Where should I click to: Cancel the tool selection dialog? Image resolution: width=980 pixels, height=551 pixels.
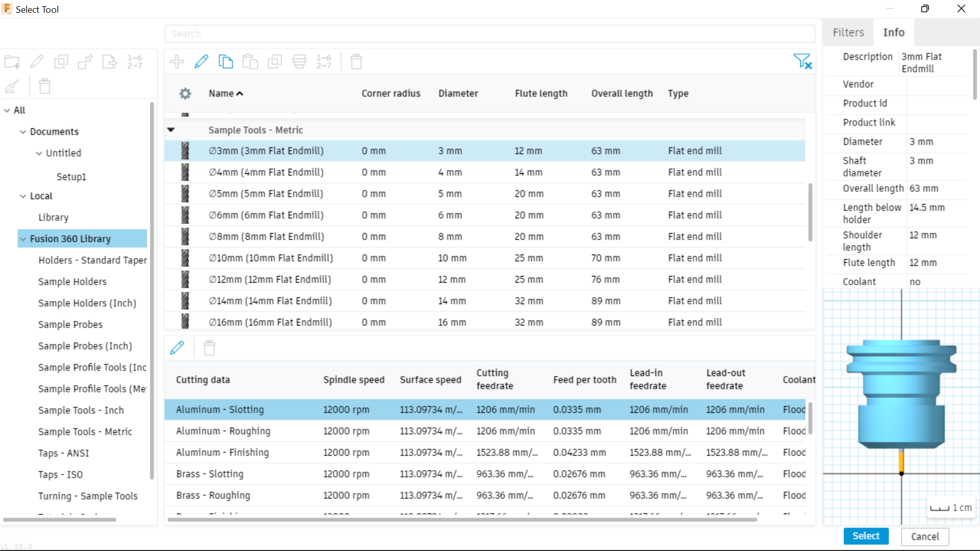pos(924,536)
